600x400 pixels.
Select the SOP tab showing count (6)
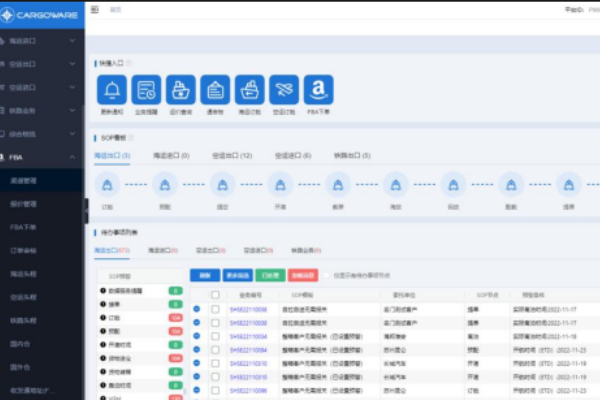pos(292,156)
